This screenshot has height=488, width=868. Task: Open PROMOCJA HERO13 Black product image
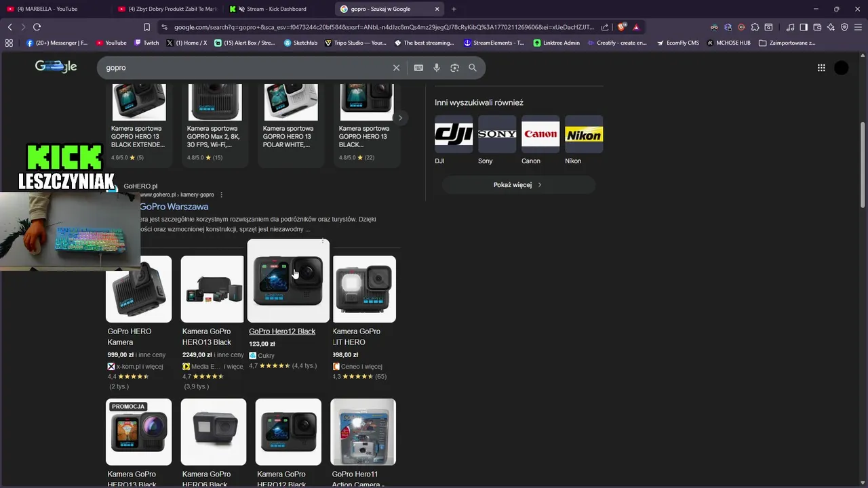(139, 432)
